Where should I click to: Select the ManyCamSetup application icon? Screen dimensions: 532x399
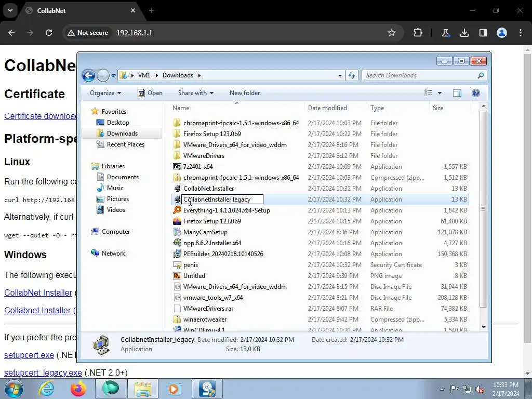(177, 232)
